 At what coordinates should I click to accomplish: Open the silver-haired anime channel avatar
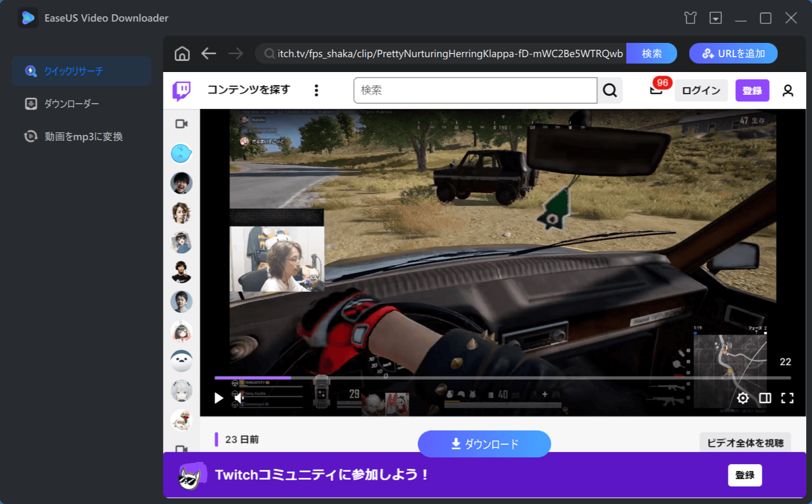pos(182,391)
